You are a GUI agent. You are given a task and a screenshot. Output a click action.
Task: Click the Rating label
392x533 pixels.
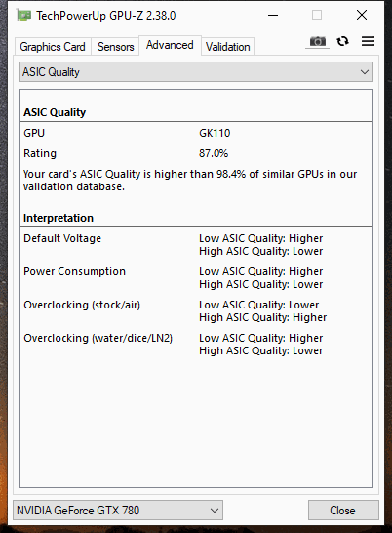tap(40, 153)
